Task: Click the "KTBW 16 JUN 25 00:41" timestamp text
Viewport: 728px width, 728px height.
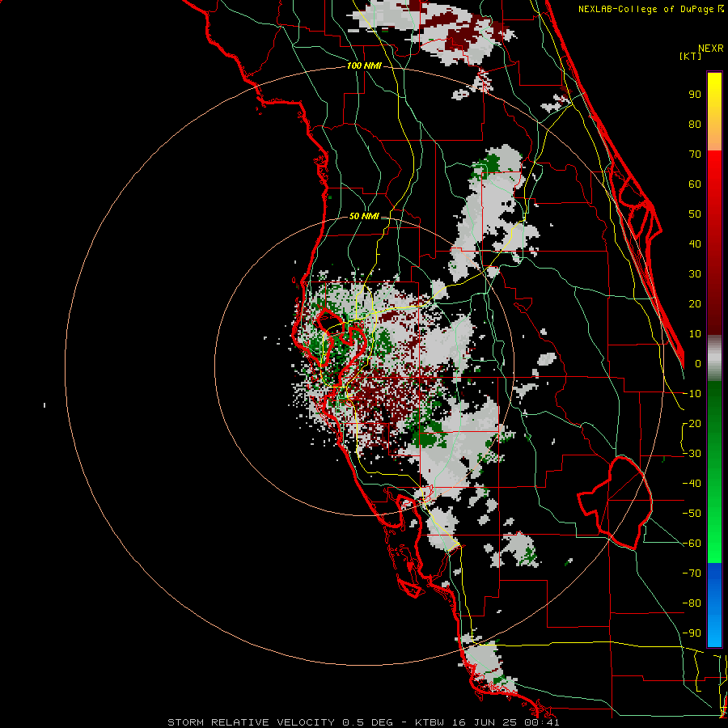Action: 487,722
